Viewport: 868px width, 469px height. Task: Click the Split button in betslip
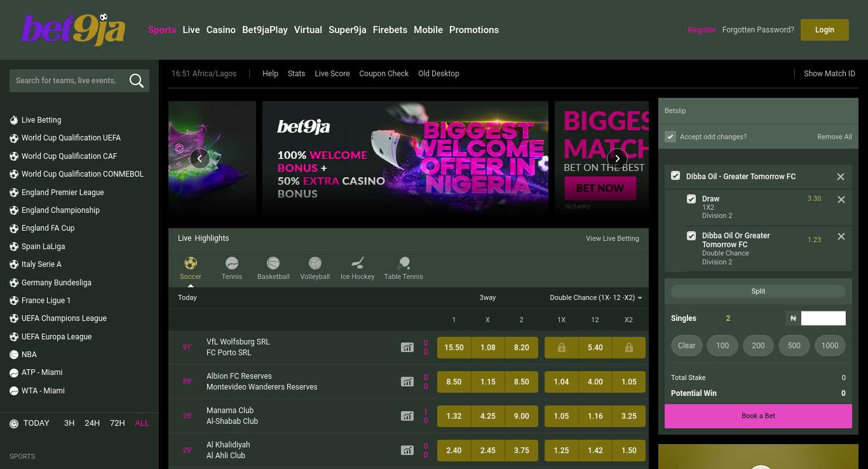(x=758, y=291)
